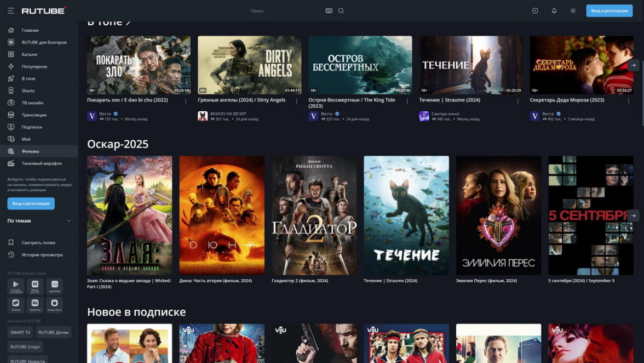
Task: Click the 'SMART TV' button
Action: point(20,332)
